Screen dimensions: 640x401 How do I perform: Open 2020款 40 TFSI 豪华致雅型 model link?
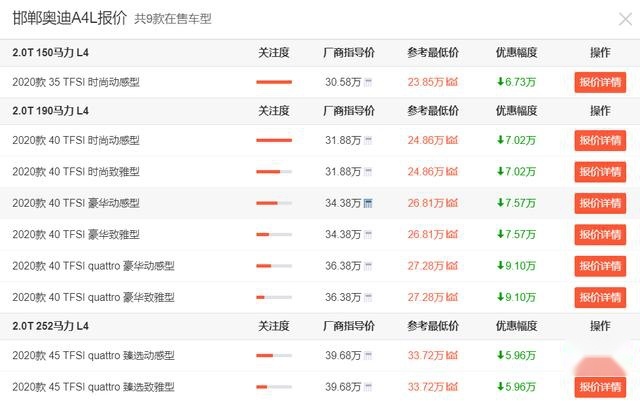(76, 235)
